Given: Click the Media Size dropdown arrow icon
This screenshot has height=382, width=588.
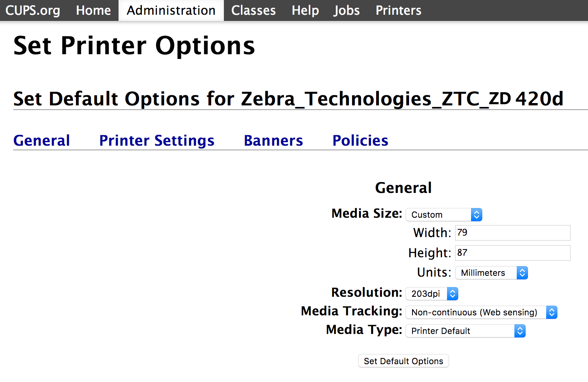Looking at the screenshot, I should (x=477, y=215).
